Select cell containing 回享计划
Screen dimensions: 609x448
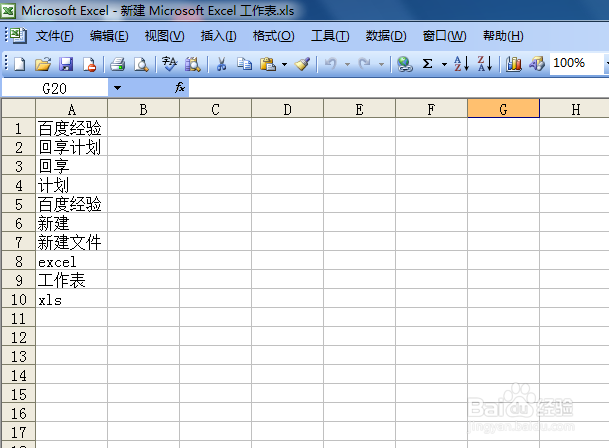click(71, 146)
